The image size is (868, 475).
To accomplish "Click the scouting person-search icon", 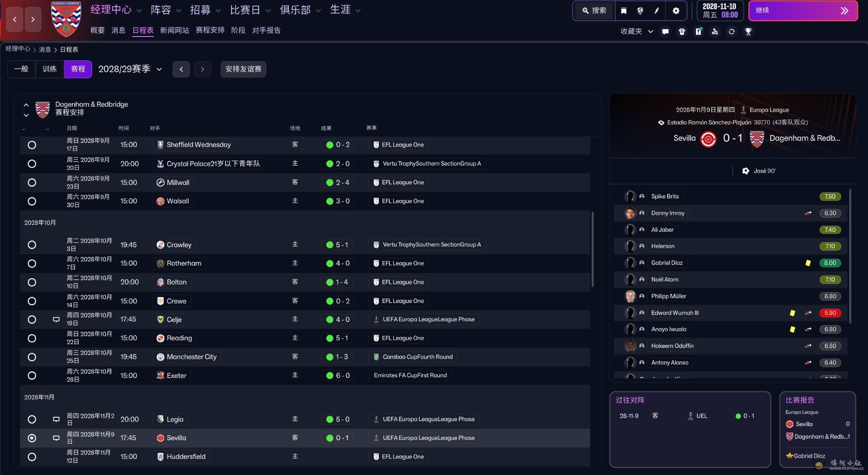I will 715,31.
